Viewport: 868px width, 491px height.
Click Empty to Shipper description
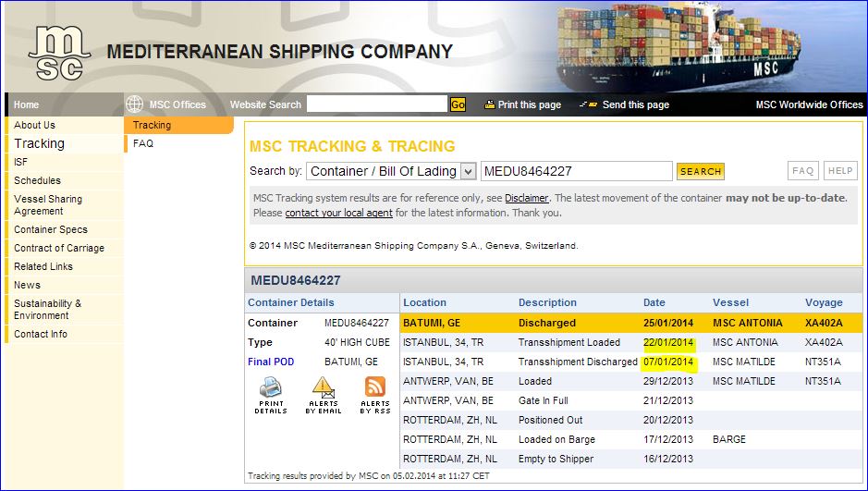556,459
